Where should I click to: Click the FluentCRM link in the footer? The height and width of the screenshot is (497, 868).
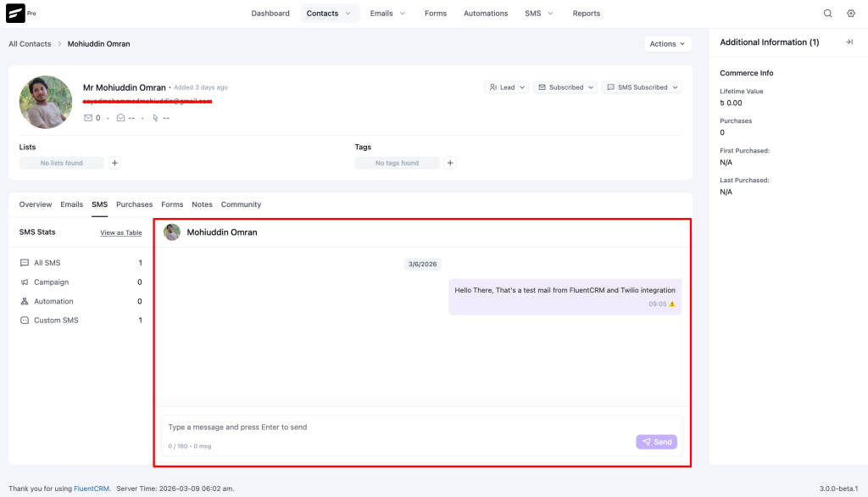pos(91,488)
